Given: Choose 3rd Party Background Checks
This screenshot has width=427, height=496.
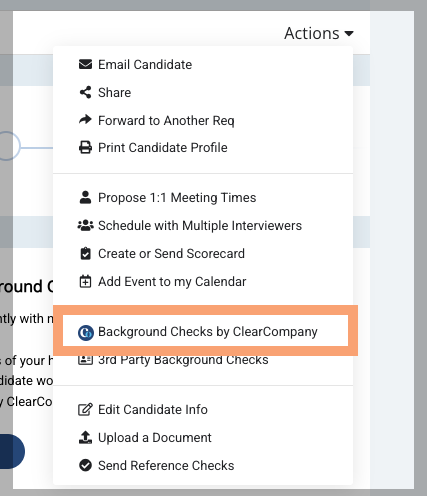Looking at the screenshot, I should coord(183,360).
